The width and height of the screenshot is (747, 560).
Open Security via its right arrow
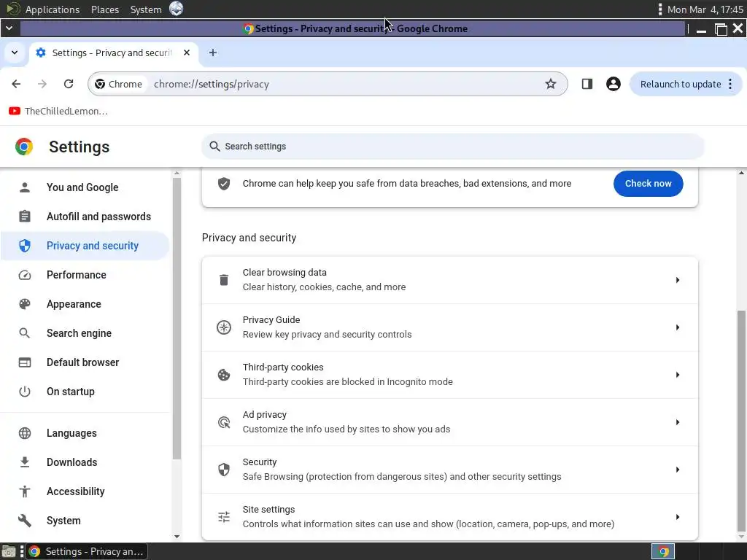[678, 470]
